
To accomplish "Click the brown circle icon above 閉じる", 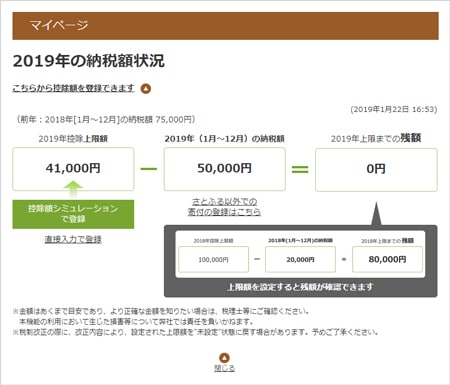I will point(224,358).
